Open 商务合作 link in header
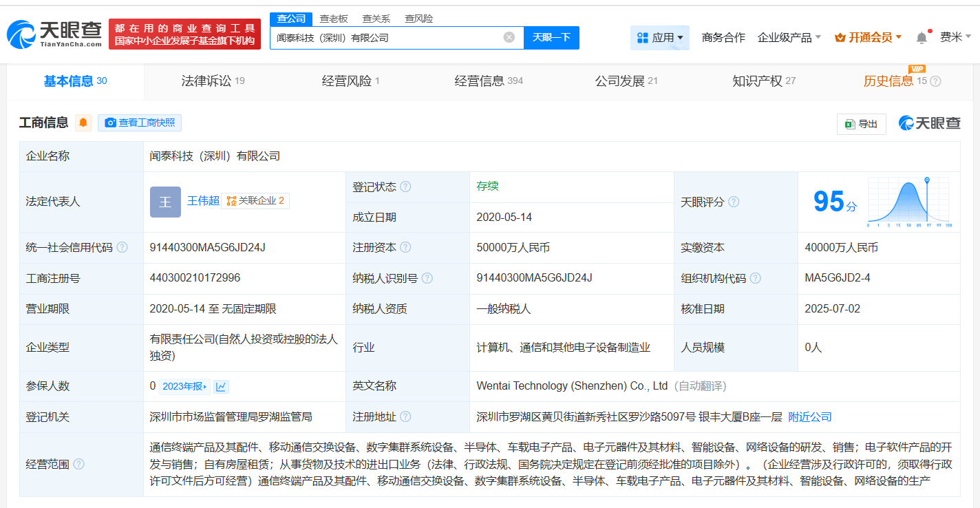 click(x=723, y=37)
